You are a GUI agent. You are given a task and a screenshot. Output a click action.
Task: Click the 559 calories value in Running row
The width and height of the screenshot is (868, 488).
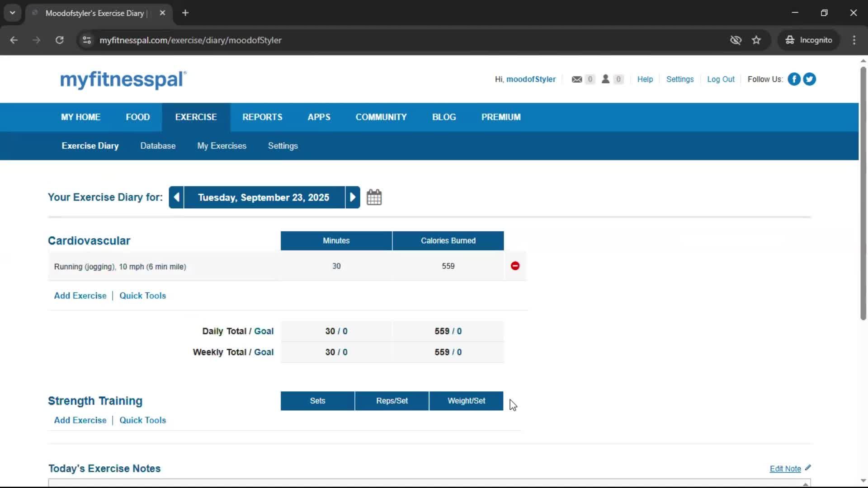(448, 266)
